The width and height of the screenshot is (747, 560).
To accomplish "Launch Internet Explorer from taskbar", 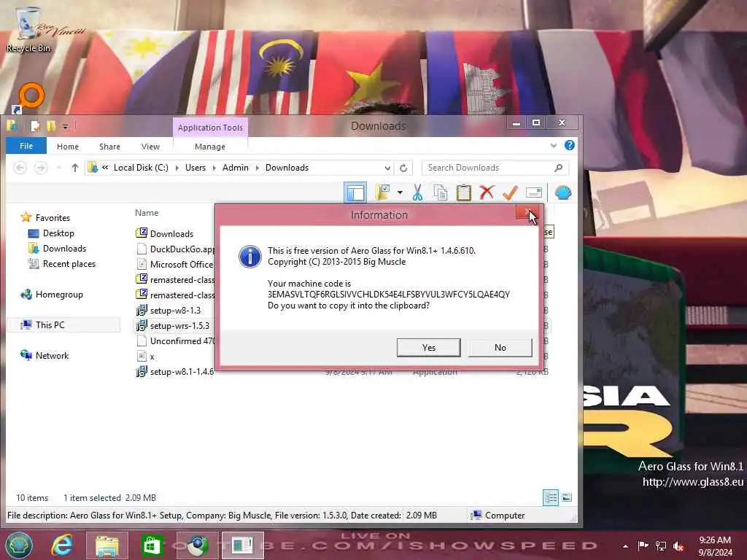I will pos(63,545).
